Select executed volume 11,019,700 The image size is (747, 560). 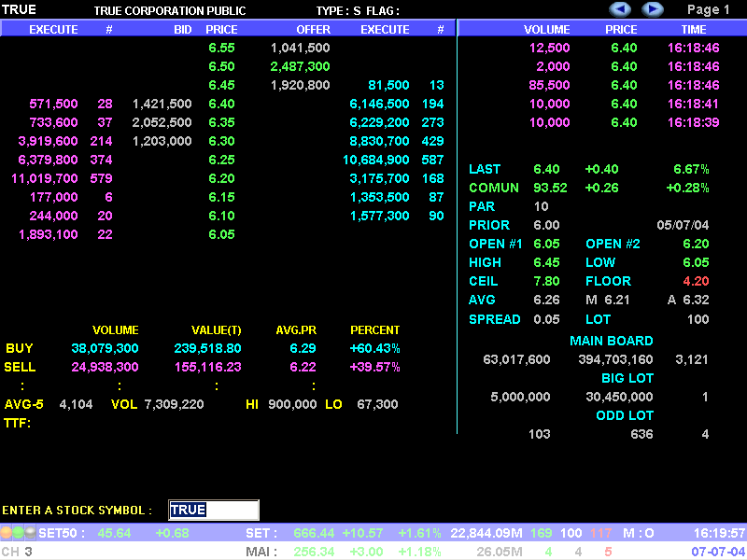click(x=44, y=178)
